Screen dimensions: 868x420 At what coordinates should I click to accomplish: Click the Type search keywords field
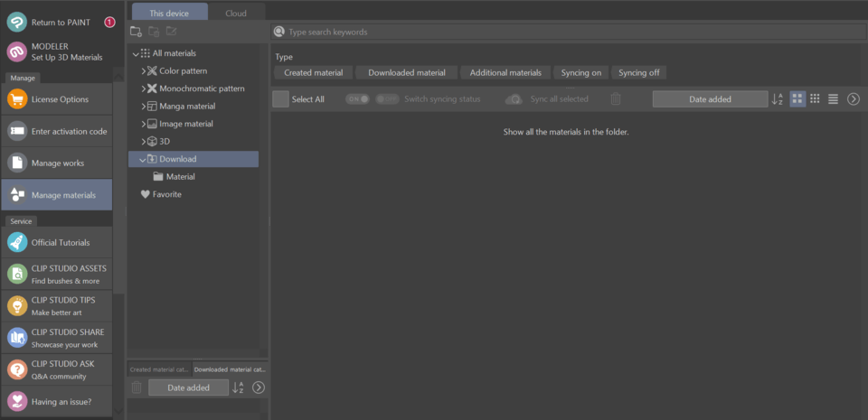[x=568, y=32]
